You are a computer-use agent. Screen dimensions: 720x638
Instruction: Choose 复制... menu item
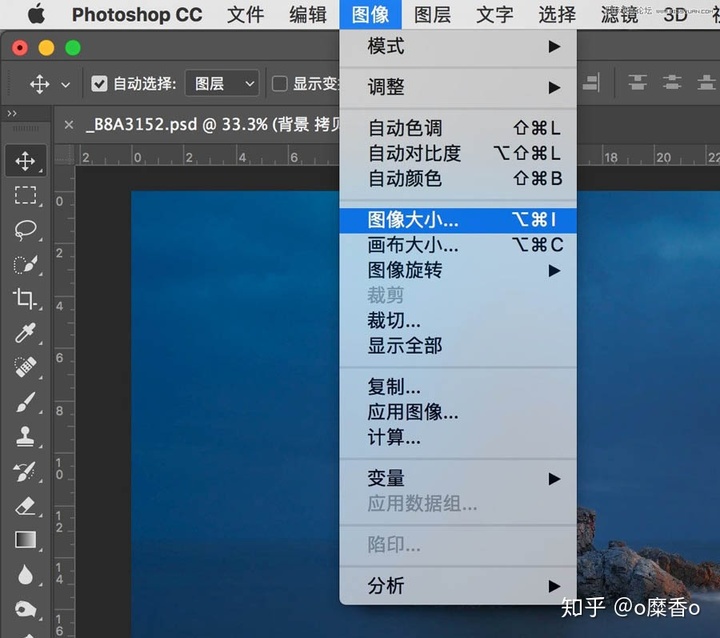[458, 387]
